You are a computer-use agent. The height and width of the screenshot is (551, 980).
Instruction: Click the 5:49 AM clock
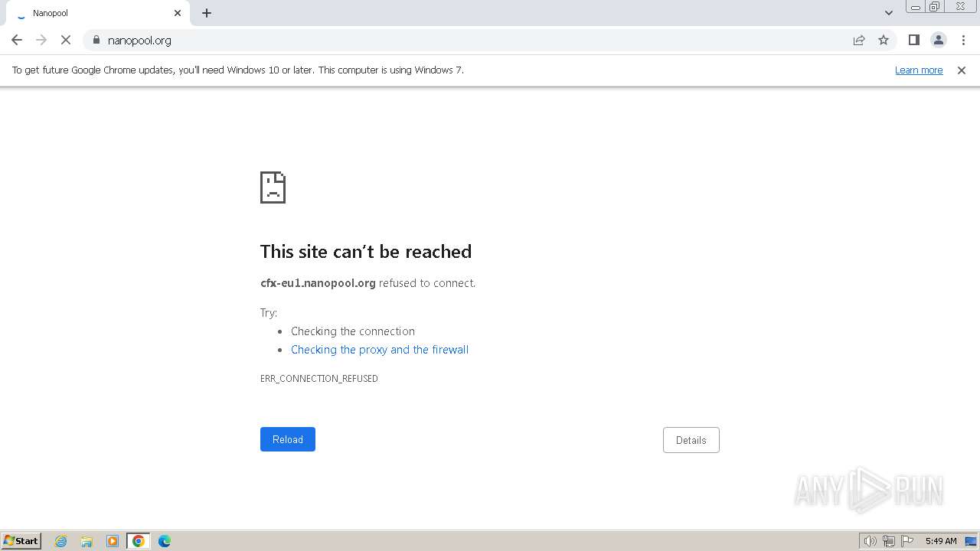click(941, 541)
